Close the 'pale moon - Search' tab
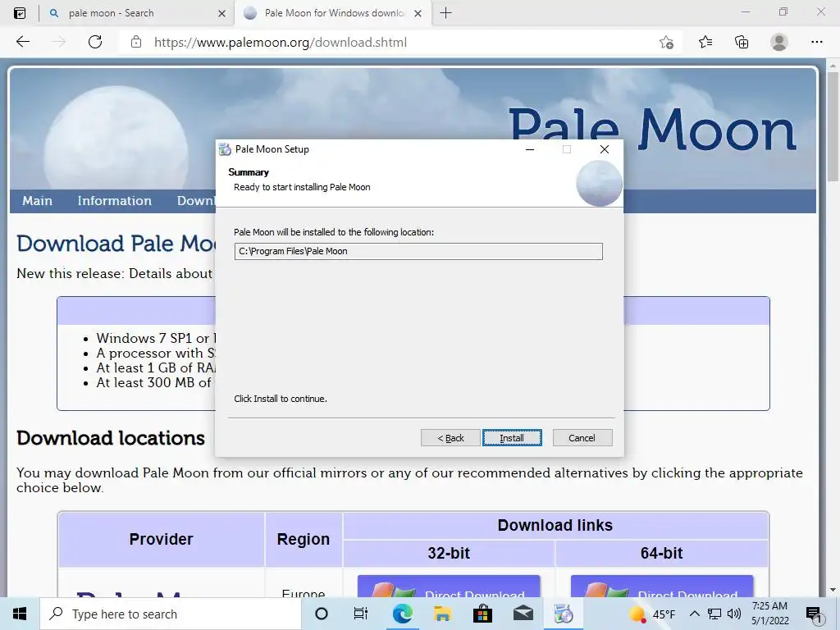The image size is (840, 630). (x=221, y=13)
